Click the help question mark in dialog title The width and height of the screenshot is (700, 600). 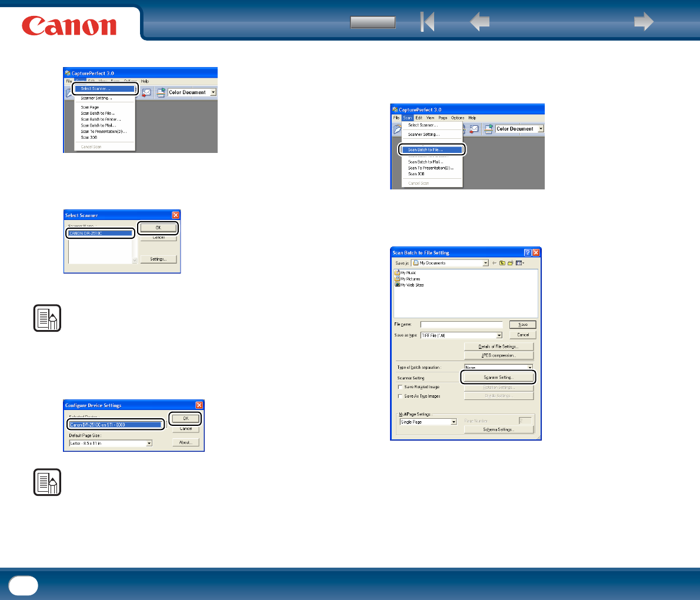tap(528, 253)
